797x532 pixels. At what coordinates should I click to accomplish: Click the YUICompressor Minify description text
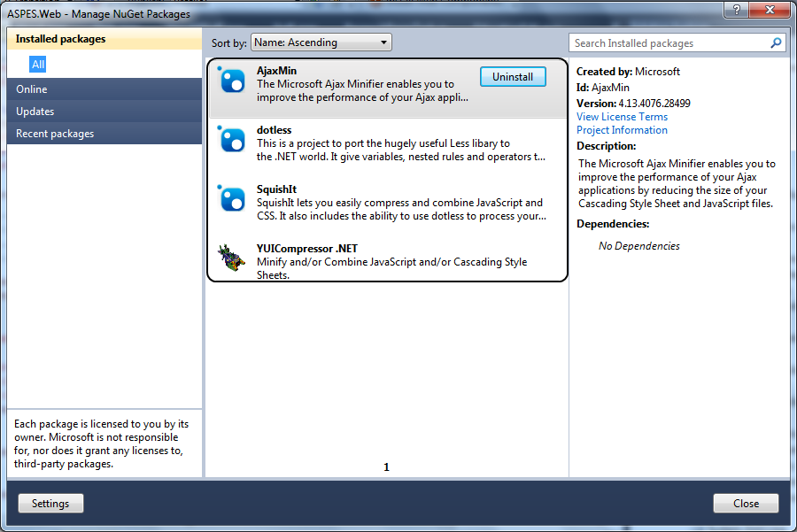click(392, 268)
